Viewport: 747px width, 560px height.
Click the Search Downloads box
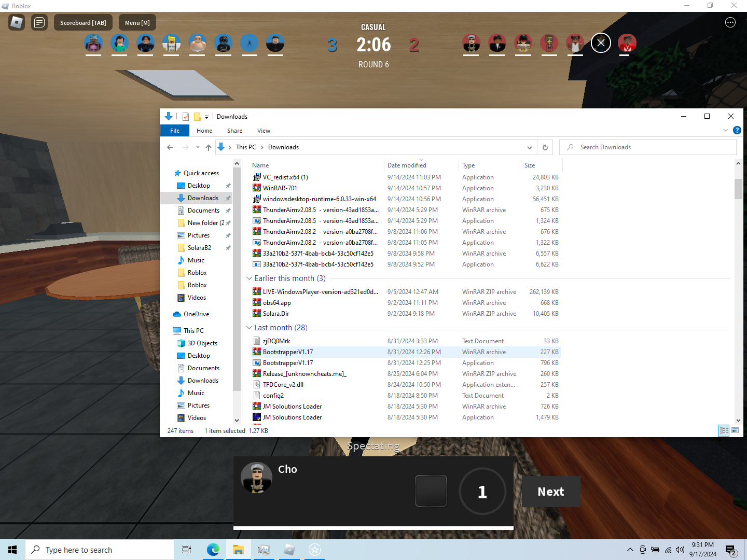(x=648, y=147)
